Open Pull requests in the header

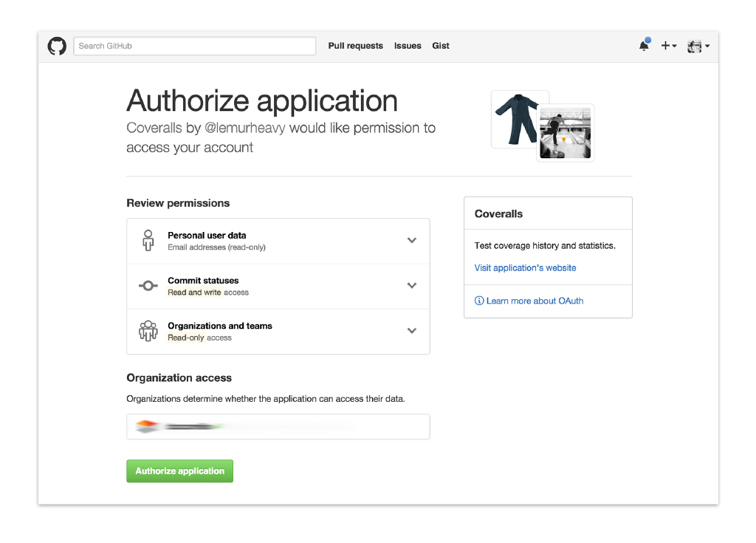pos(356,46)
